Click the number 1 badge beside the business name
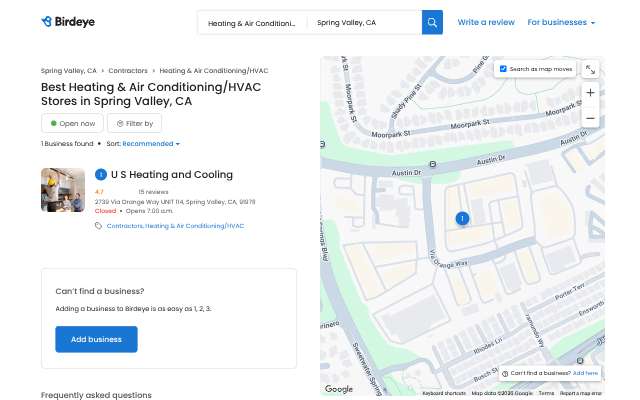640x400 pixels. pyautogui.click(x=101, y=175)
